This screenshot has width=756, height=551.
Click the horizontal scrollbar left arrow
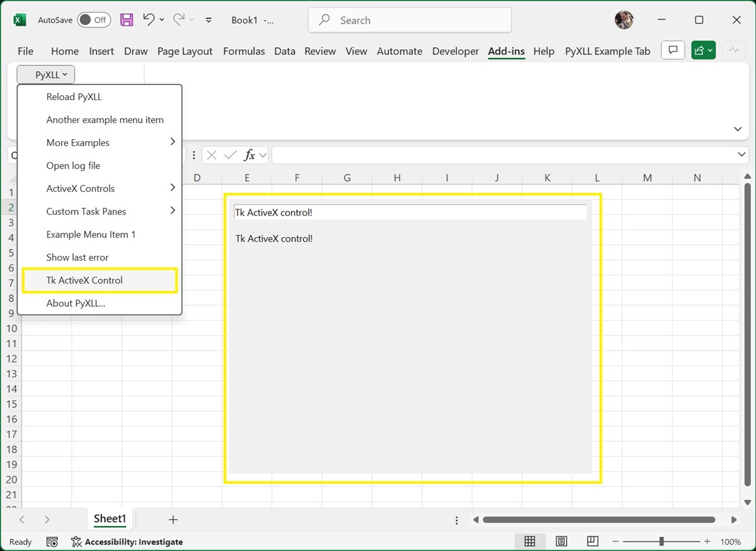(476, 520)
